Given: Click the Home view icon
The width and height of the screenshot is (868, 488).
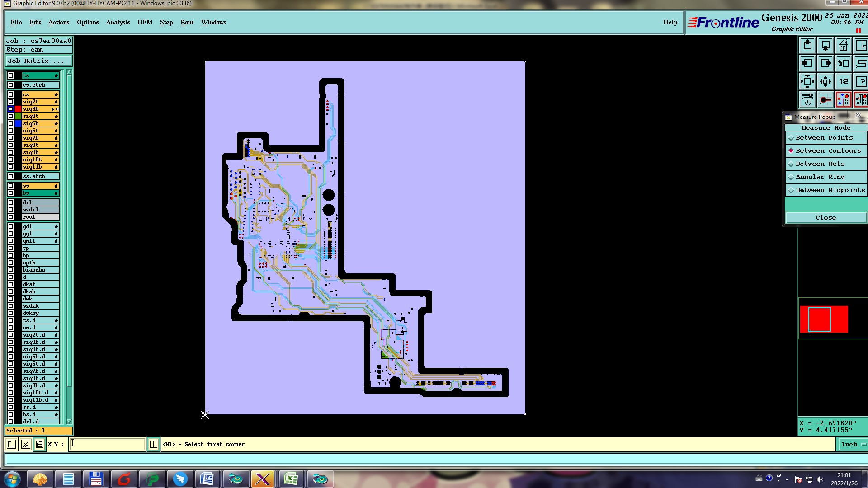Looking at the screenshot, I should [x=843, y=46].
